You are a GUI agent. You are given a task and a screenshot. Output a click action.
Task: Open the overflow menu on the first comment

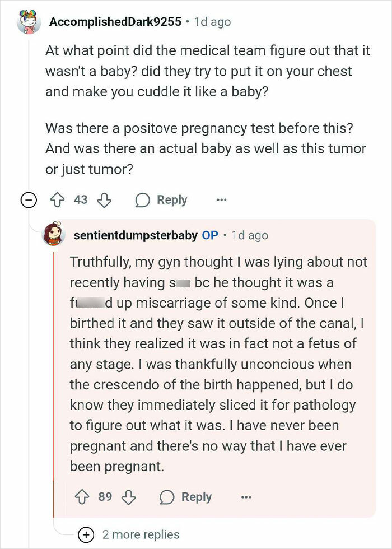(x=221, y=199)
